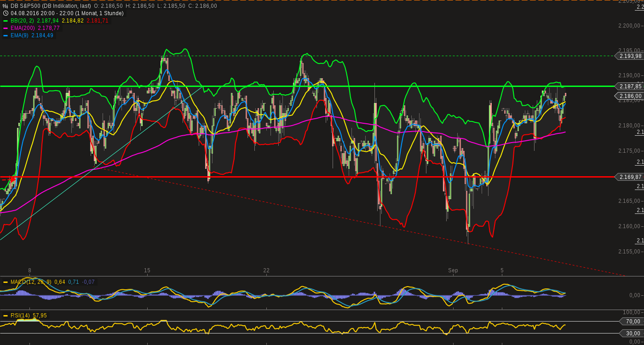Click the 2.160,00 price axis label
Image resolution: width=644 pixels, height=345 pixels.
click(629, 226)
